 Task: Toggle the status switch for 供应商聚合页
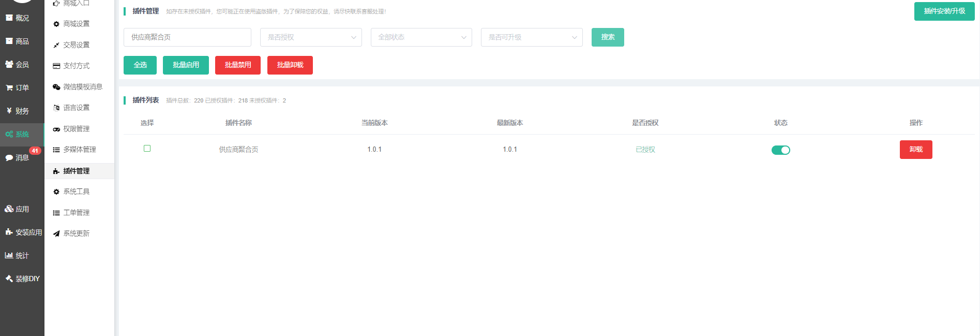point(781,150)
